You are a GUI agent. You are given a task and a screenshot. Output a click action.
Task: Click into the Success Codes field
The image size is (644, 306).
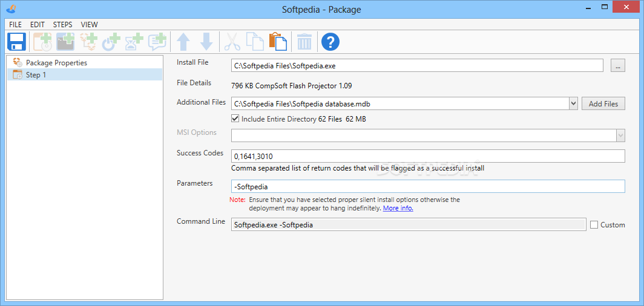point(428,156)
